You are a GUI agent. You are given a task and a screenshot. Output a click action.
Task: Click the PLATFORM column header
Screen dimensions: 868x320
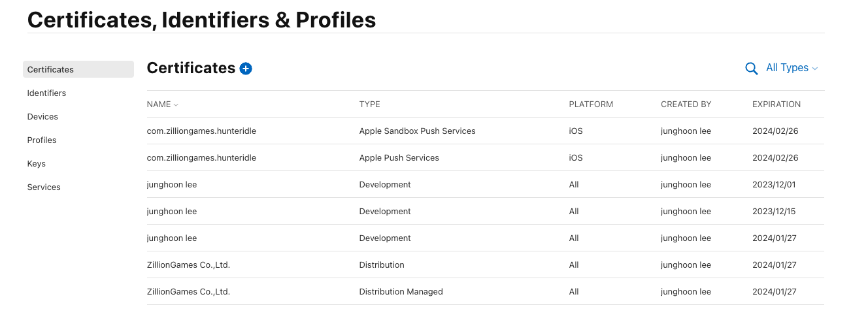point(591,104)
